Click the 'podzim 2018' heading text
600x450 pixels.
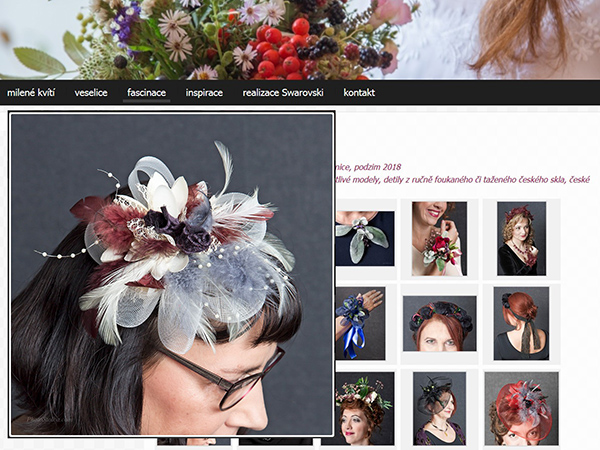pos(377,167)
